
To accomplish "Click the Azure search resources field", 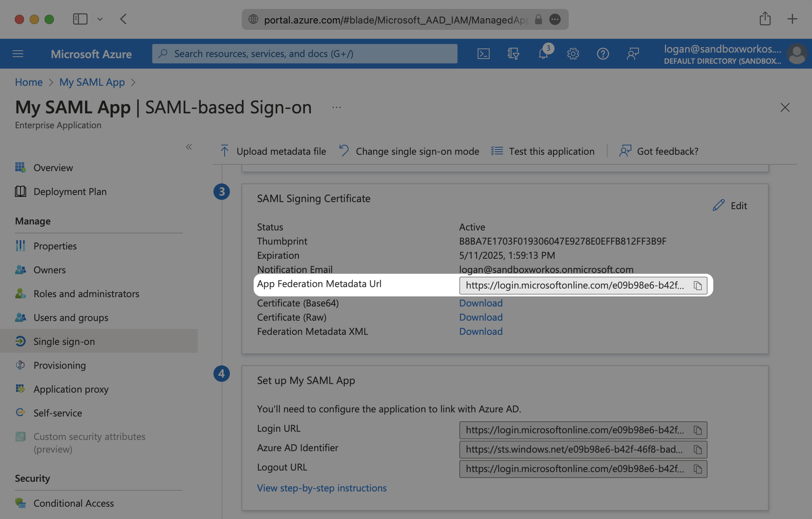I will coord(304,54).
